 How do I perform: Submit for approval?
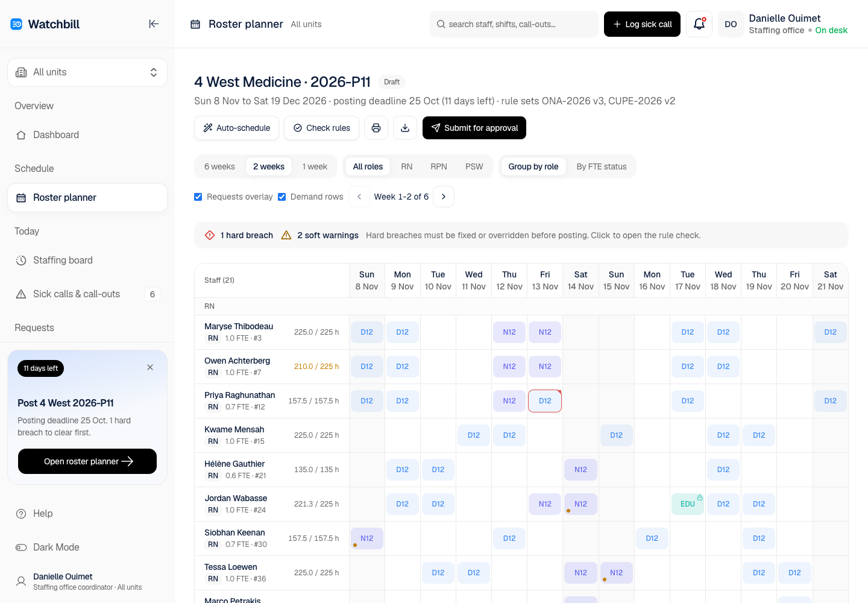pos(474,128)
